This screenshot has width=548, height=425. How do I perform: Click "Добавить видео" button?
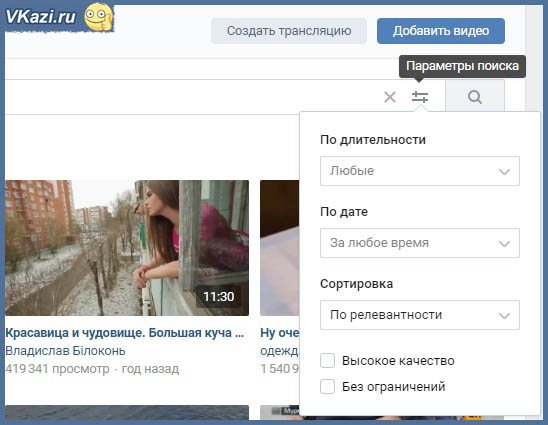click(x=441, y=31)
